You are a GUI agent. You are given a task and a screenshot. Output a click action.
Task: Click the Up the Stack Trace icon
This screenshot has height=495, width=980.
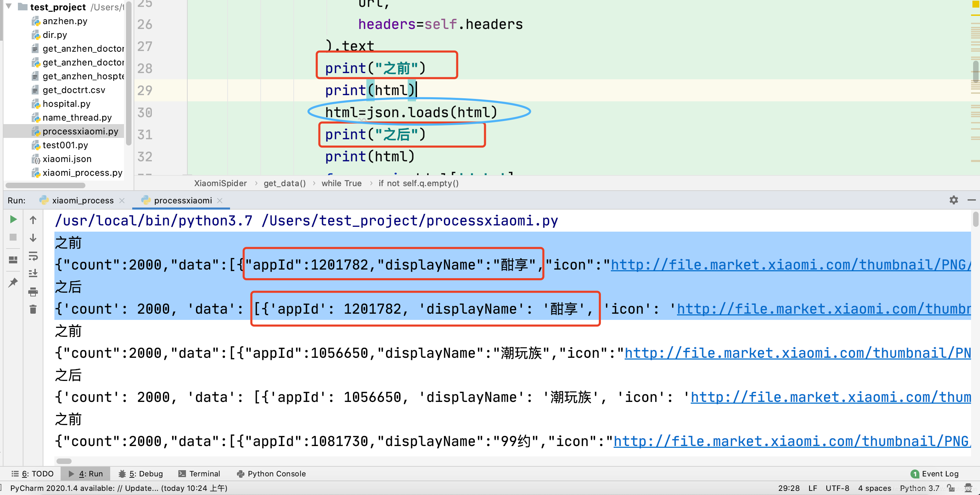pos(33,219)
